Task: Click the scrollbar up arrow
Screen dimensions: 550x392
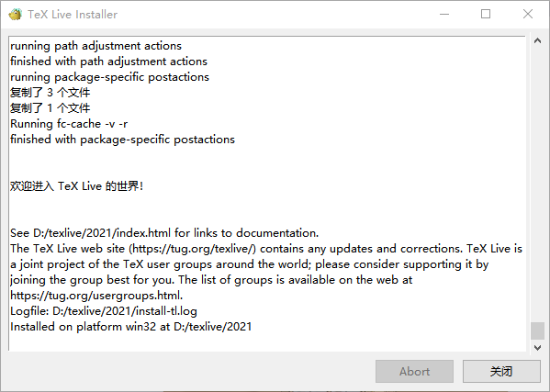Action: [537, 40]
